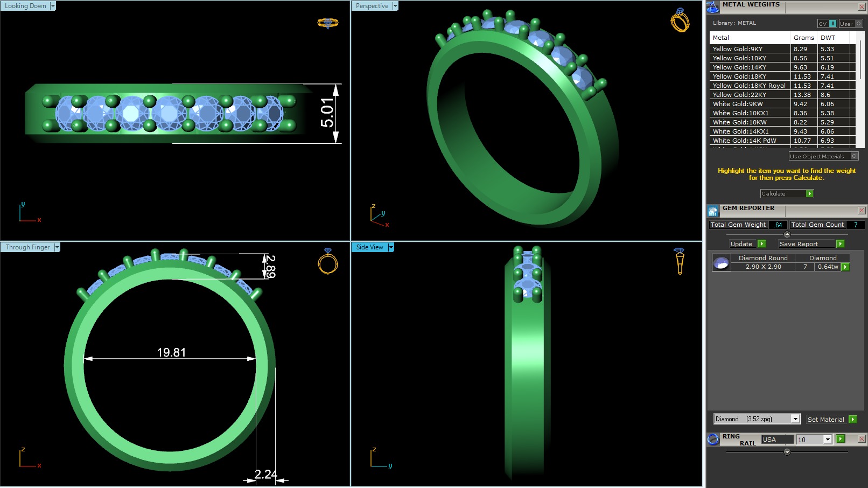
Task: Click the Set Material button
Action: (x=826, y=420)
